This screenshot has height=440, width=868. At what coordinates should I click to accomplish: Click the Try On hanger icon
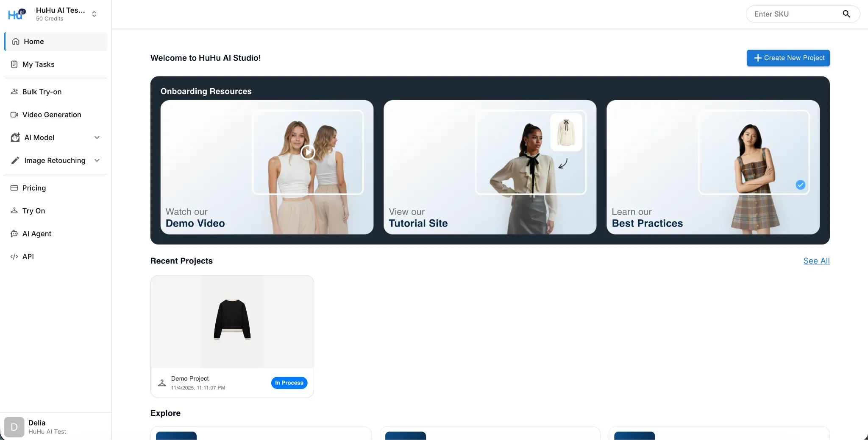coord(14,211)
